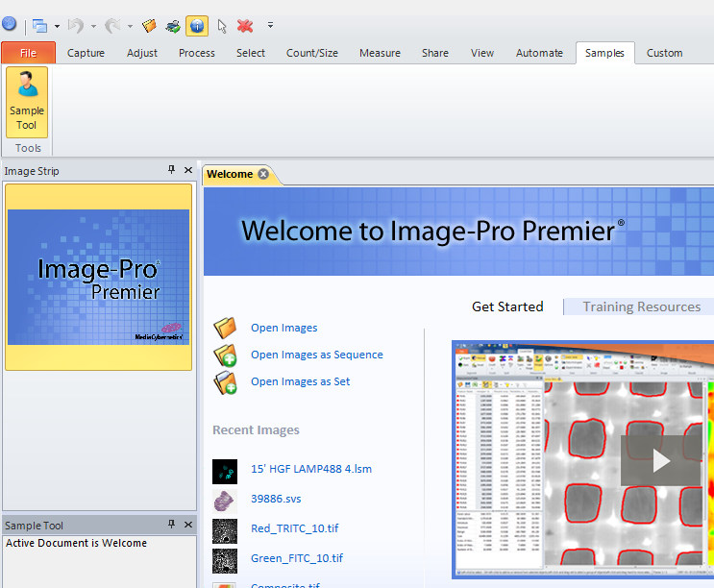Open the File menu
Screen dimensions: 714x588
click(x=28, y=53)
